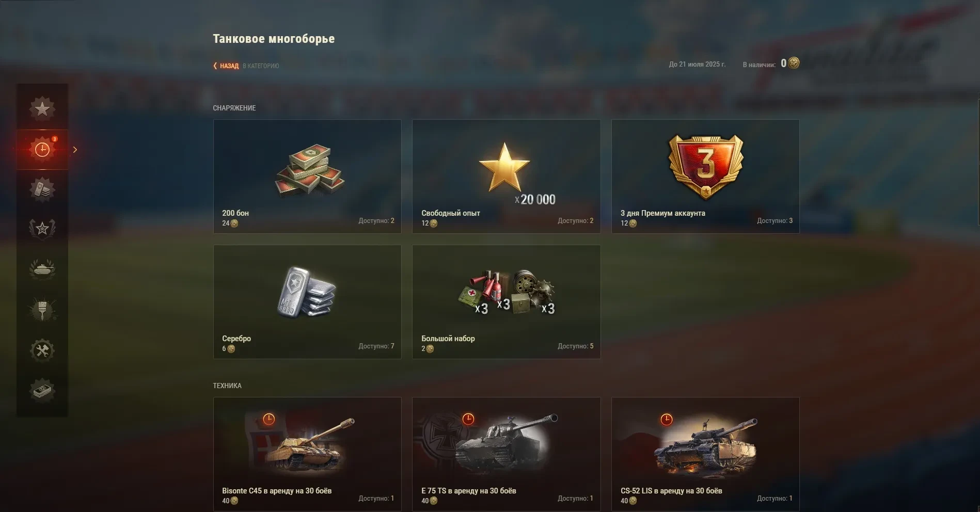Open the money stack sidebar category
This screenshot has width=980, height=512.
(42, 391)
